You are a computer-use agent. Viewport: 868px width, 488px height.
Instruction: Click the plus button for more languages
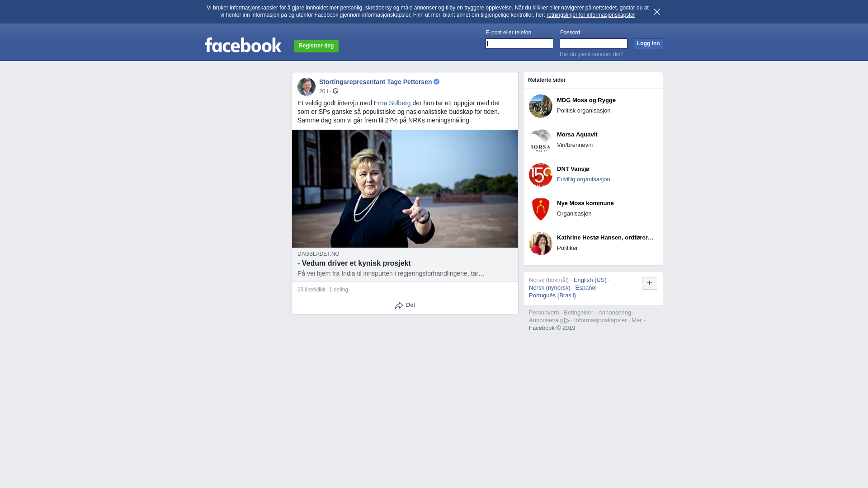(650, 283)
